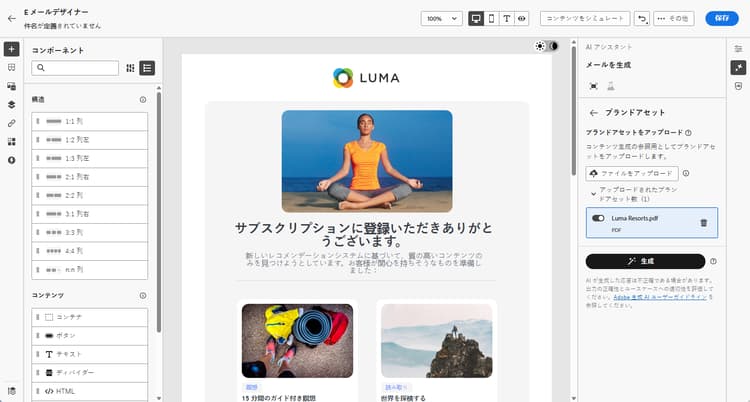The image size is (750, 402).
Task: Open the その他 more options menu
Action: [673, 19]
